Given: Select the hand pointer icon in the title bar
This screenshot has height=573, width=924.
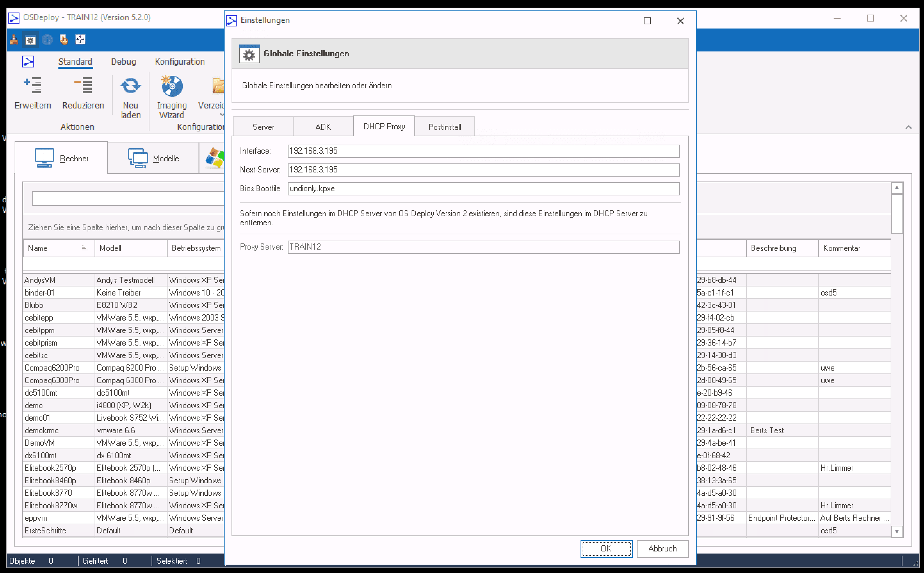Looking at the screenshot, I should coord(64,39).
